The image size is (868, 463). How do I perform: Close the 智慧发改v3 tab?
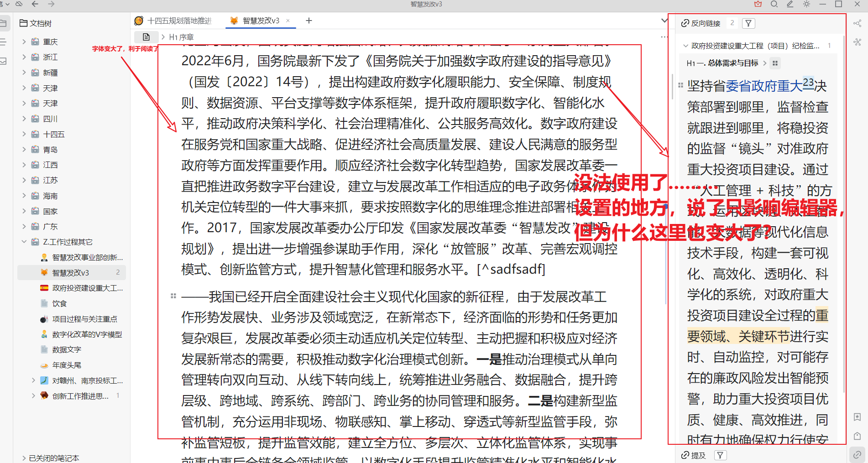tap(288, 21)
